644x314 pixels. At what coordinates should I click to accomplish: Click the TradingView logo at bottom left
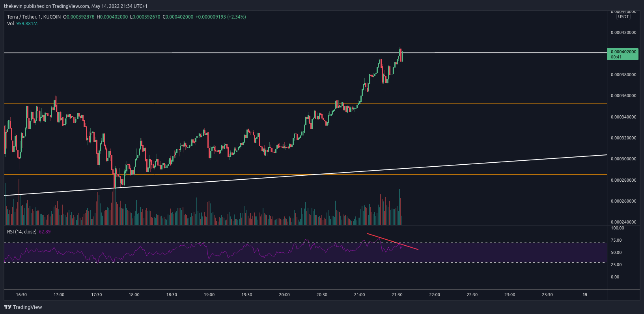click(x=23, y=307)
